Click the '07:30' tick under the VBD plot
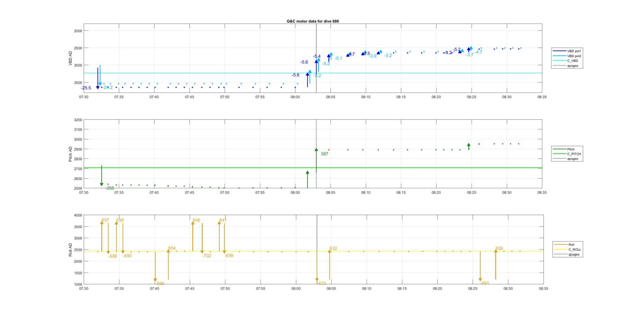 point(84,97)
